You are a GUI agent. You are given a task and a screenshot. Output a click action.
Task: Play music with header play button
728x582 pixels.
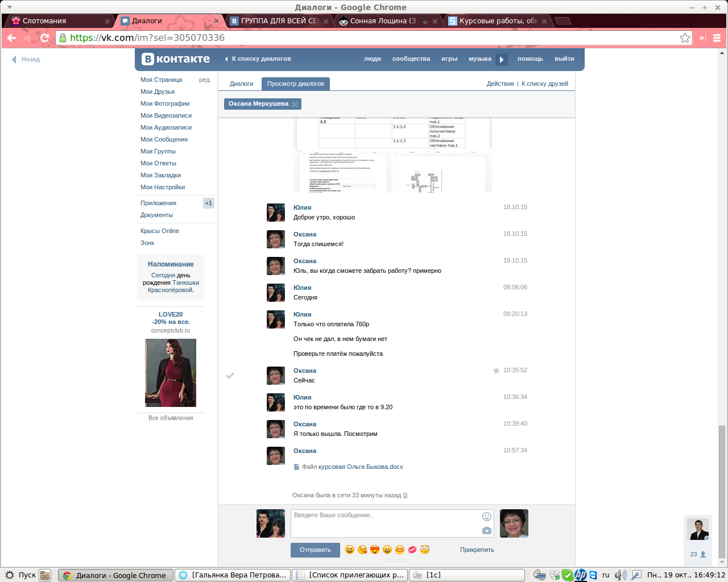click(x=501, y=59)
